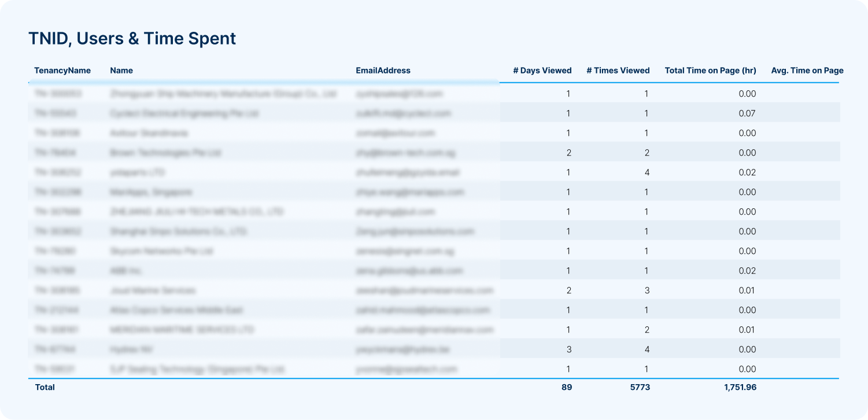This screenshot has width=868, height=420.
Task: Select the Total row label
Action: (x=45, y=387)
